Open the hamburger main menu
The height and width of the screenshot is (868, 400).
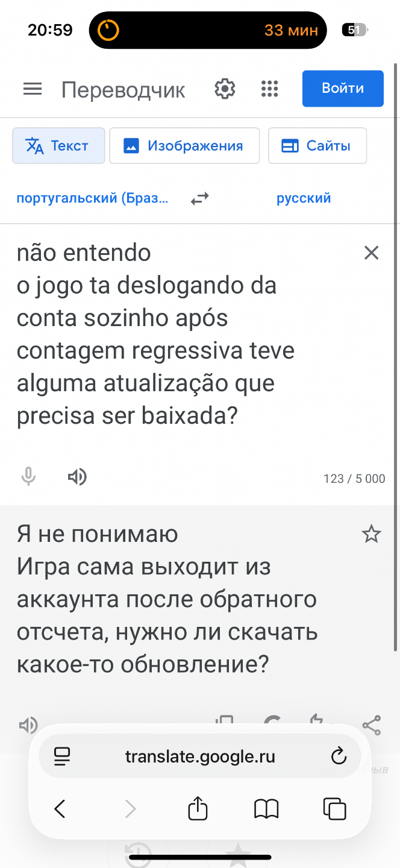point(33,89)
